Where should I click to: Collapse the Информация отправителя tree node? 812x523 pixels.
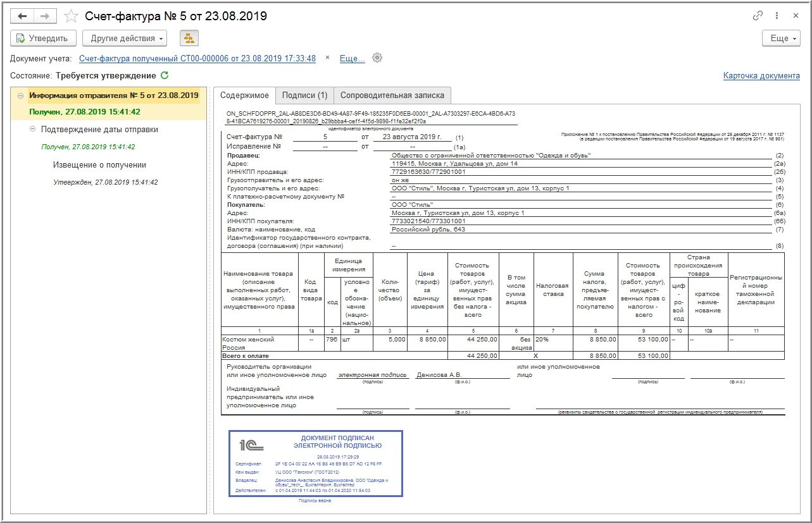coord(21,96)
